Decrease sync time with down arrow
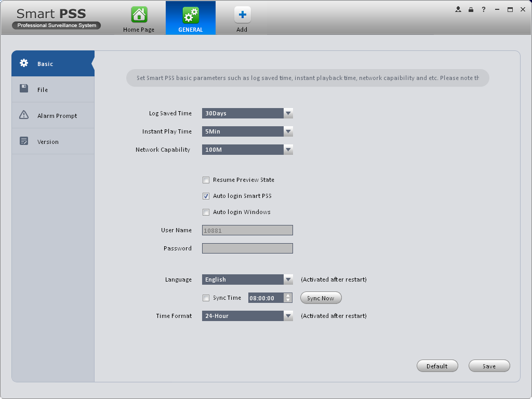The height and width of the screenshot is (399, 532). 288,300
